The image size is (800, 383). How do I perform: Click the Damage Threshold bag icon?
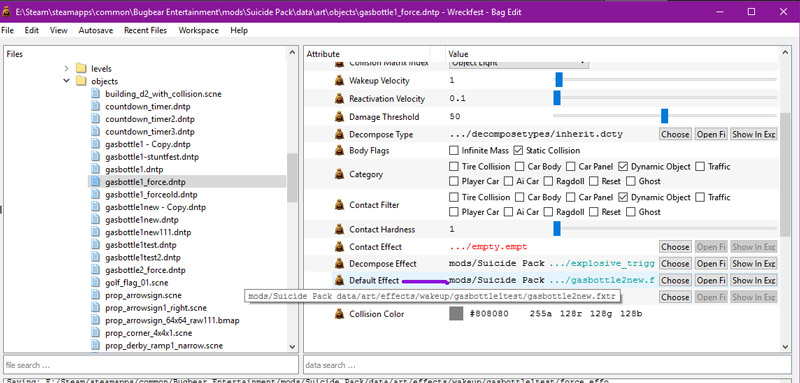click(339, 117)
